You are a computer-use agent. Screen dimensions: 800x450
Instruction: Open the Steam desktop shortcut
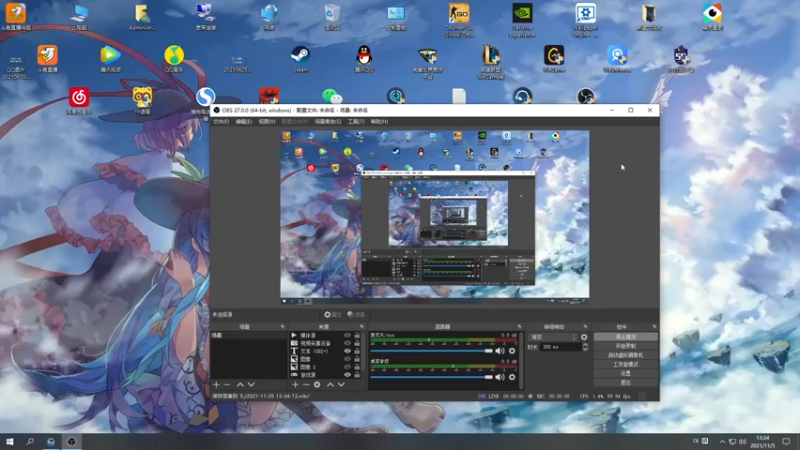click(x=300, y=56)
